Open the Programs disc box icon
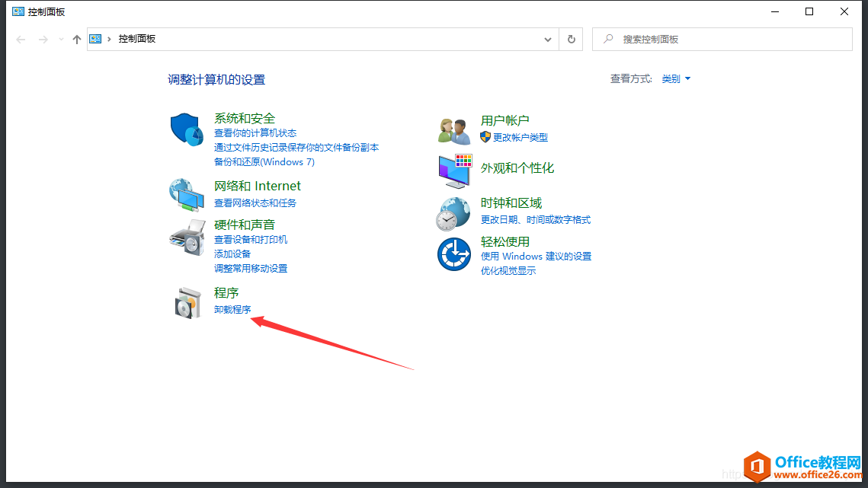The image size is (868, 488). [187, 303]
